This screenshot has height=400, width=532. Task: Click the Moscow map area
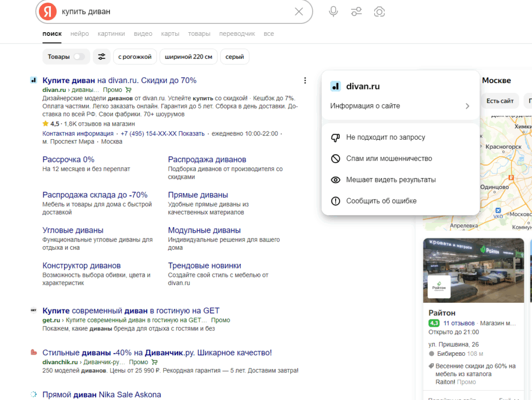point(506,173)
